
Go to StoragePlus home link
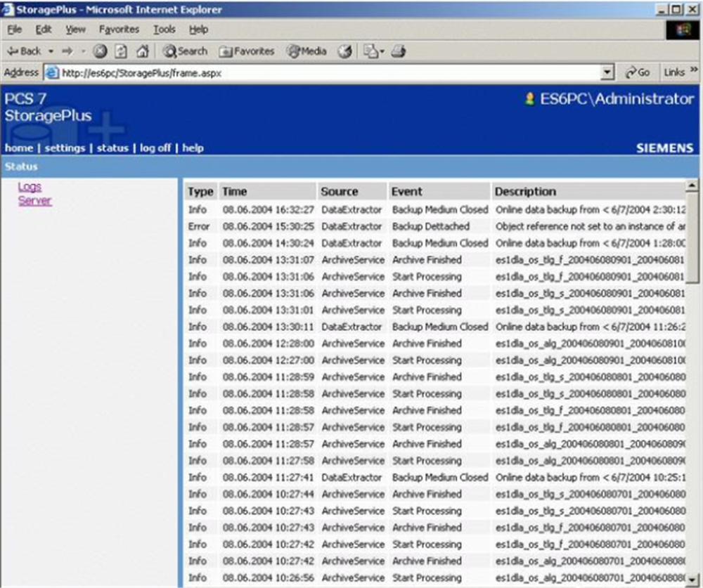(19, 148)
